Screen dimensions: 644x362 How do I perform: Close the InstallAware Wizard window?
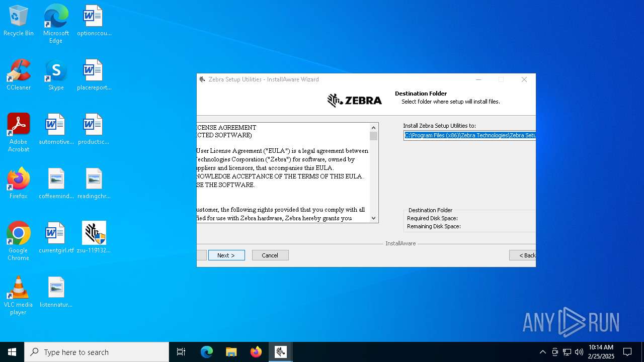(524, 79)
